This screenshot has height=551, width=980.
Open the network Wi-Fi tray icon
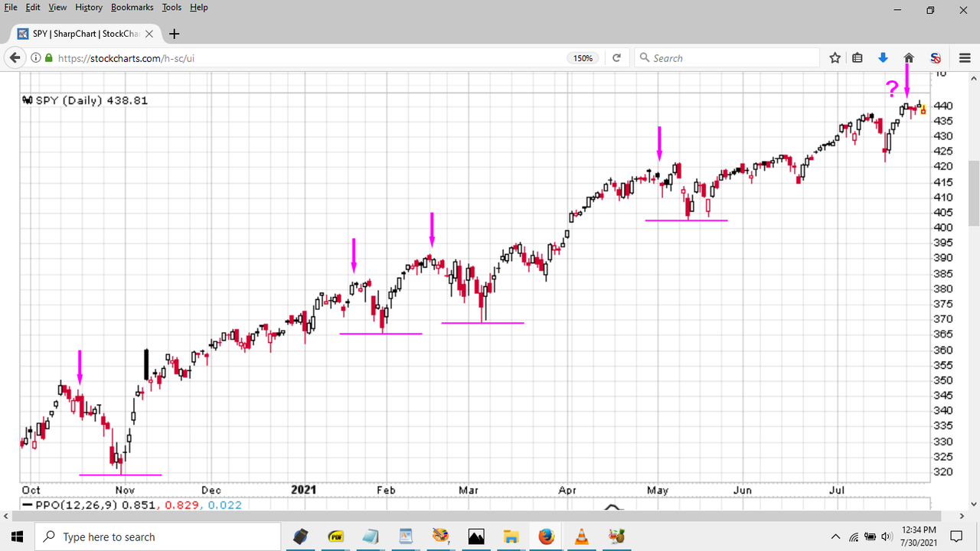coord(853,536)
